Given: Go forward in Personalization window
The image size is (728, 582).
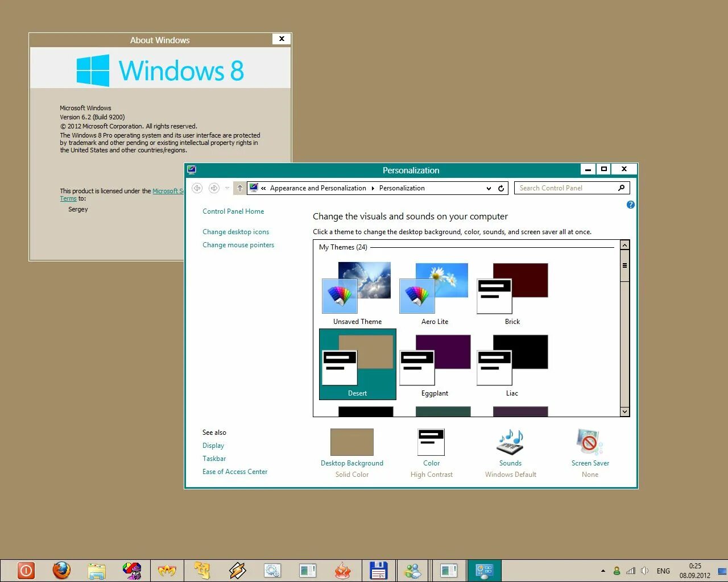Looking at the screenshot, I should click(x=214, y=188).
